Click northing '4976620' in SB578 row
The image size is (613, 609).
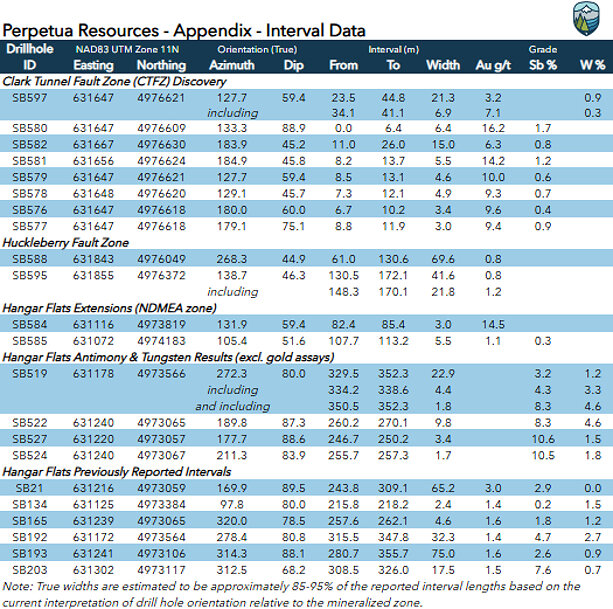point(161,193)
